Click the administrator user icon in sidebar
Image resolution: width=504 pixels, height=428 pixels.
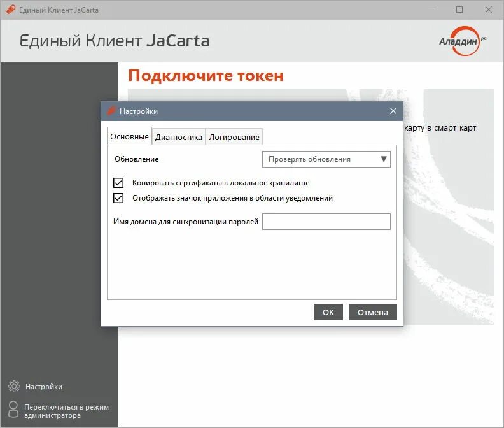(x=13, y=410)
